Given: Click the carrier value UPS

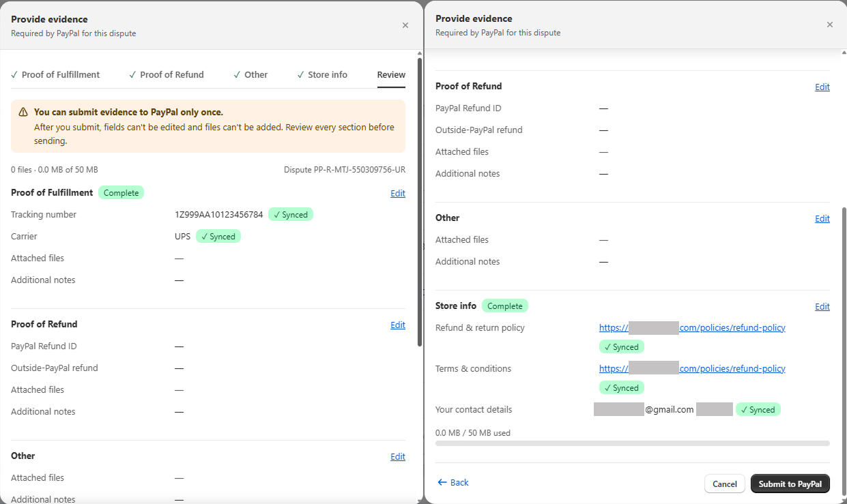Looking at the screenshot, I should (x=182, y=237).
